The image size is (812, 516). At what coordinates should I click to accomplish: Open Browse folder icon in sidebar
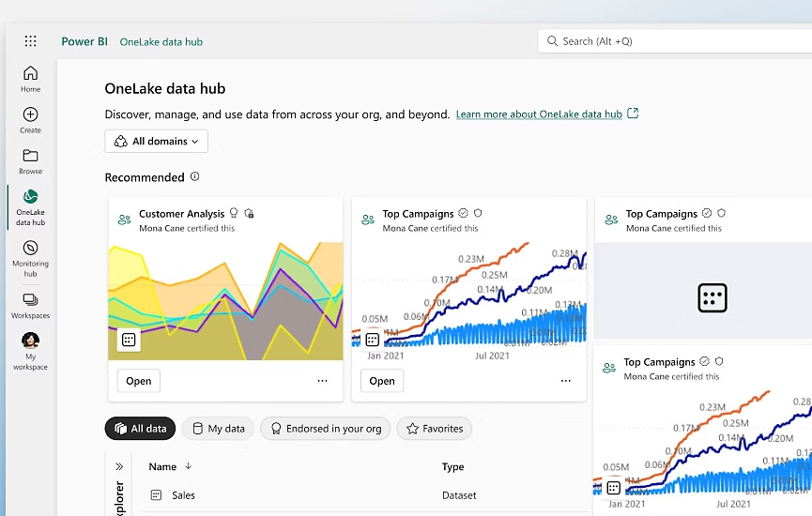[30, 157]
